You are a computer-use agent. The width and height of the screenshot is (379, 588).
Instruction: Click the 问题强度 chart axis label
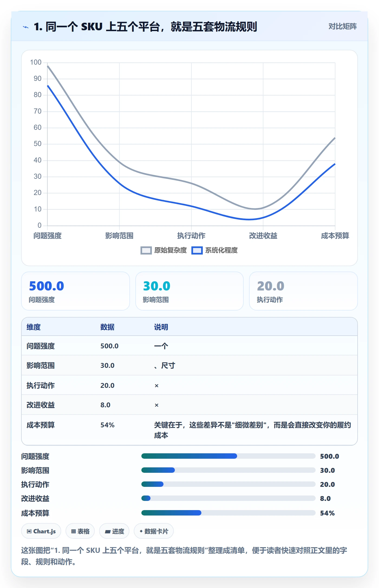point(48,236)
